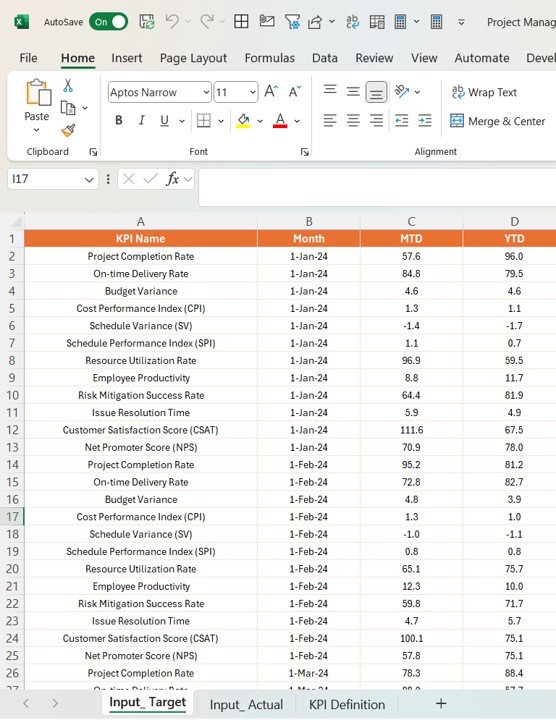Viewport: 556px width, 720px height.
Task: Switch to the Input_Actual sheet tab
Action: [x=246, y=704]
